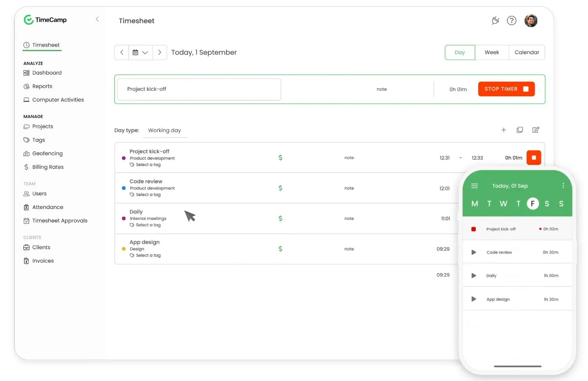Click the note field in timer bar
The width and height of the screenshot is (588, 381).
click(381, 89)
